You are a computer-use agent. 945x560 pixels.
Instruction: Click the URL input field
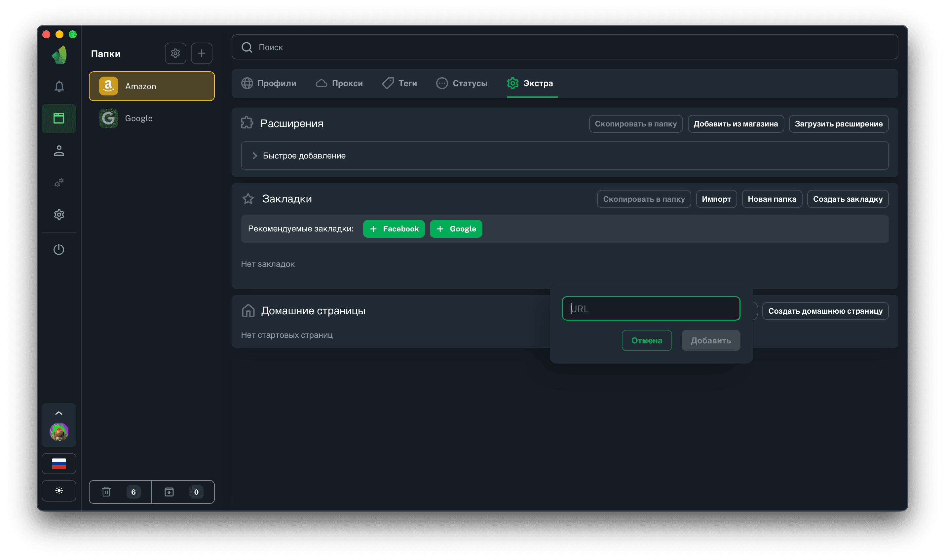[651, 309]
